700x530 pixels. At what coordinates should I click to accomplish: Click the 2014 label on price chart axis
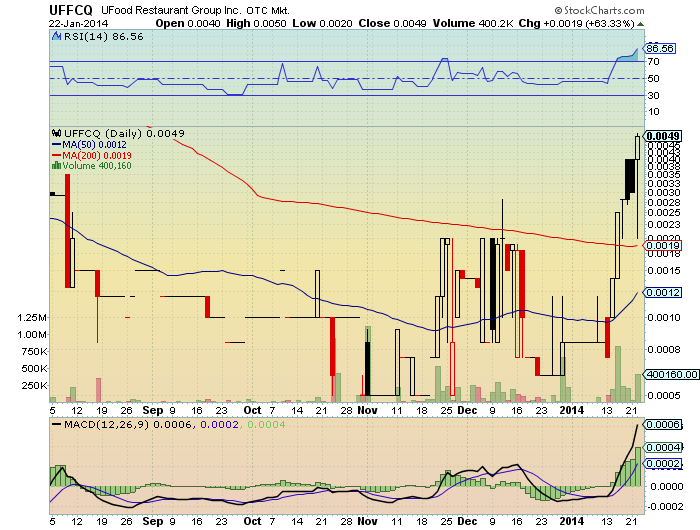pos(572,410)
